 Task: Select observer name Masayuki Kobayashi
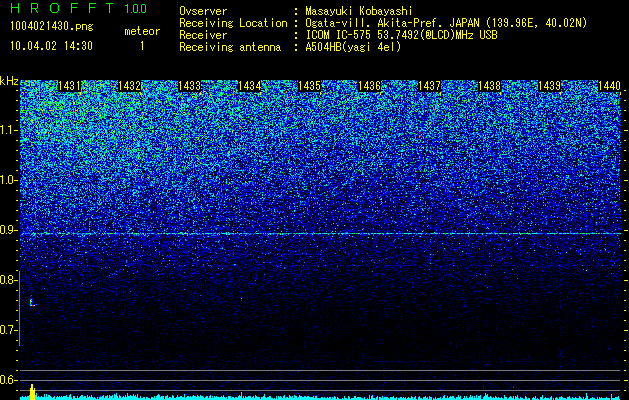click(359, 11)
